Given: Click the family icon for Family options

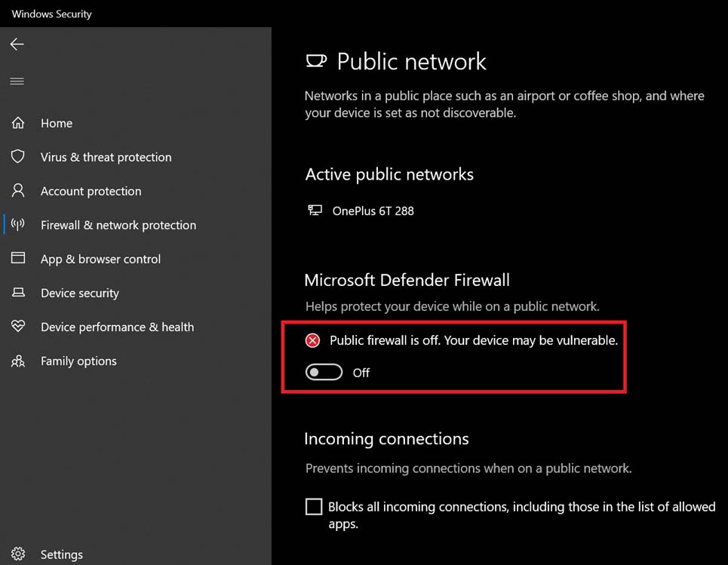Looking at the screenshot, I should (18, 361).
